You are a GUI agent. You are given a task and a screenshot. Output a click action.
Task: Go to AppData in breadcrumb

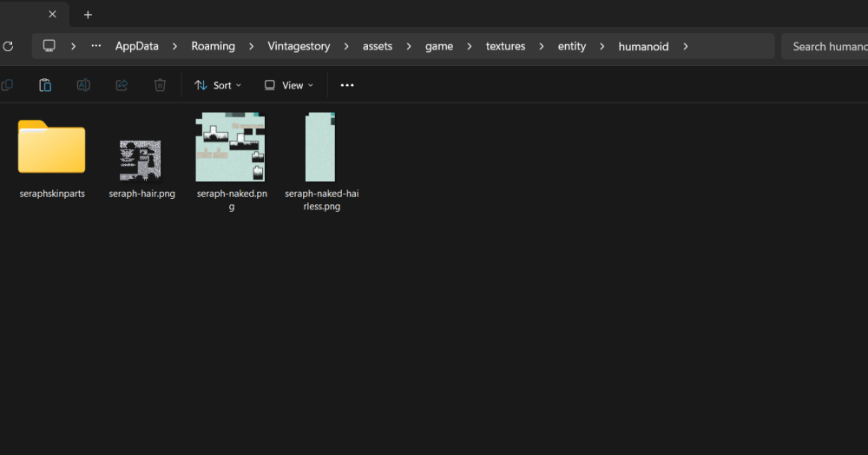pos(137,47)
